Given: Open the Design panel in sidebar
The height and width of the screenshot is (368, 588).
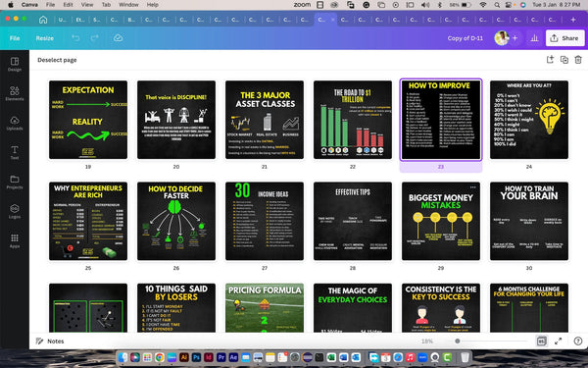Looking at the screenshot, I should [15, 64].
